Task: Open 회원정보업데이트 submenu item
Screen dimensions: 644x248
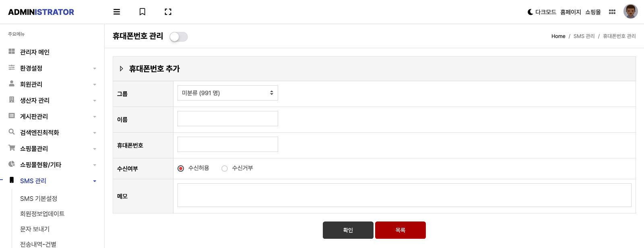Action: coord(42,214)
